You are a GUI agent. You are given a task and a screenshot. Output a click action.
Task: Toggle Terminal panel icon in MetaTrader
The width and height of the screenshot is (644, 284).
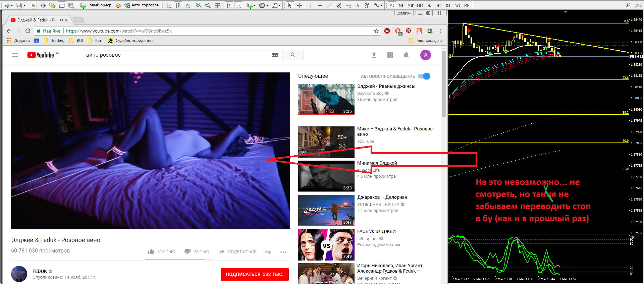[x=62, y=5]
